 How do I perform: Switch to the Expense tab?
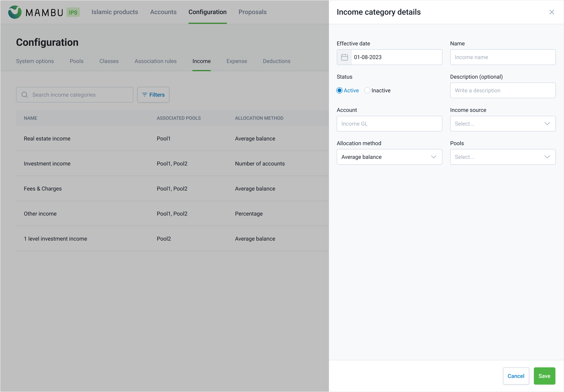click(236, 61)
